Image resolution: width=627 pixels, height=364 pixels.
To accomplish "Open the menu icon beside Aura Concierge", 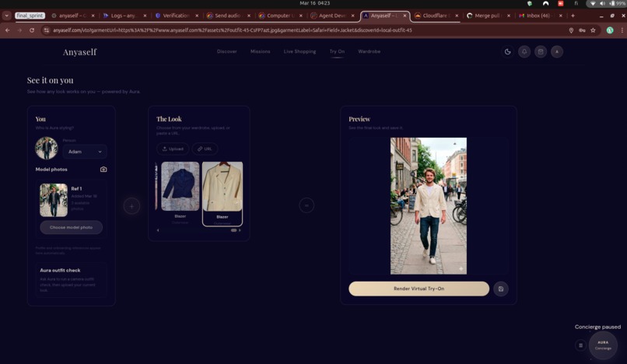I will 581,345.
